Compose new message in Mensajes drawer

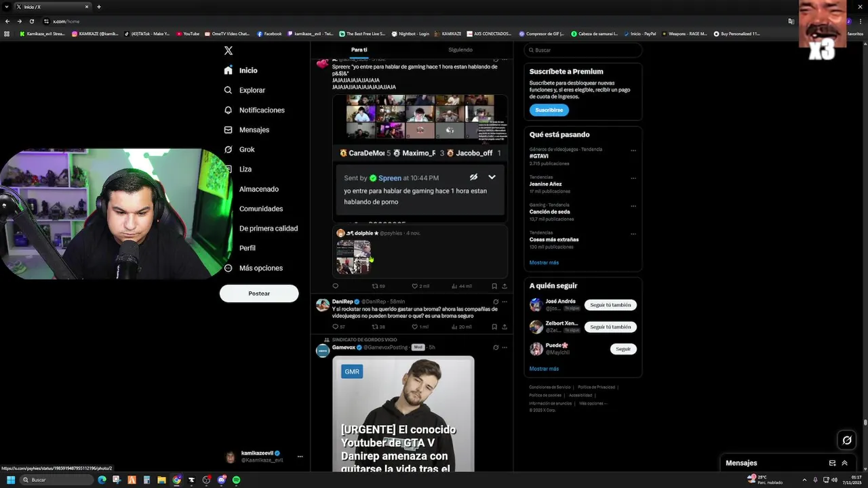click(x=832, y=463)
